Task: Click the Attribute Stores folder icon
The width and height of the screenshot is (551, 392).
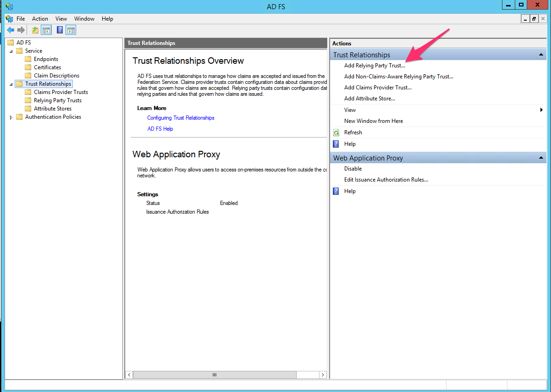Action: tap(28, 109)
